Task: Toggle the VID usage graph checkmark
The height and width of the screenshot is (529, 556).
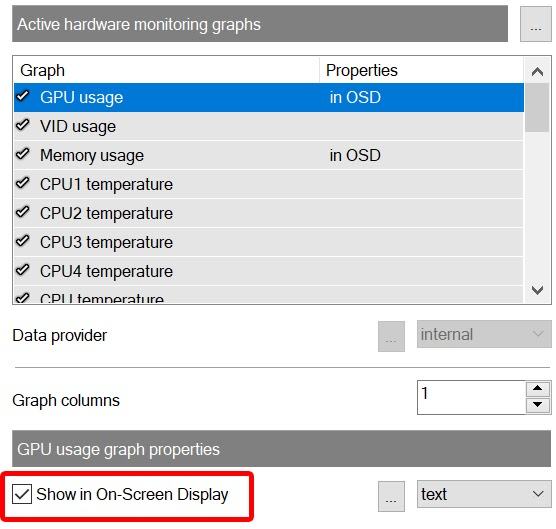Action: pos(23,125)
